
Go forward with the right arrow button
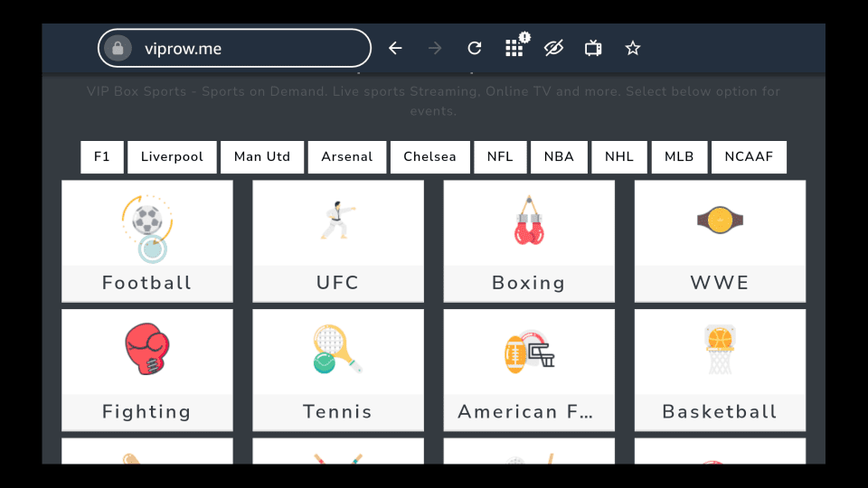click(x=435, y=48)
